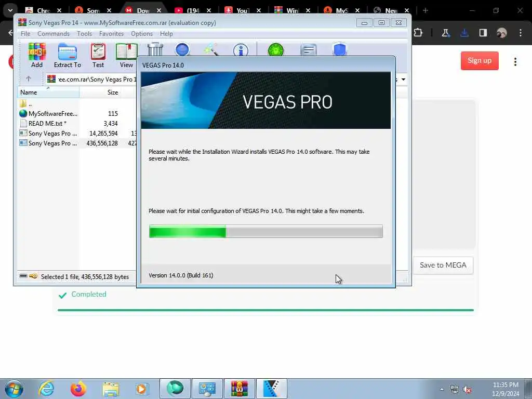Click the Comment icon in WinRAR toolbar
The image size is (532, 399).
309,50
